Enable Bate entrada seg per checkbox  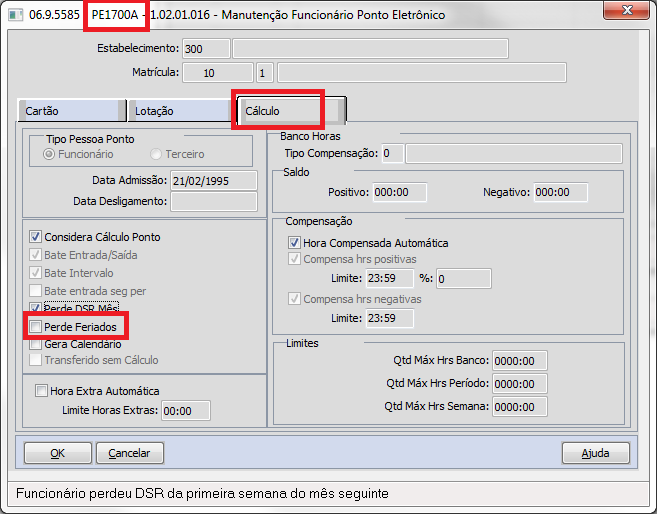coord(36,291)
